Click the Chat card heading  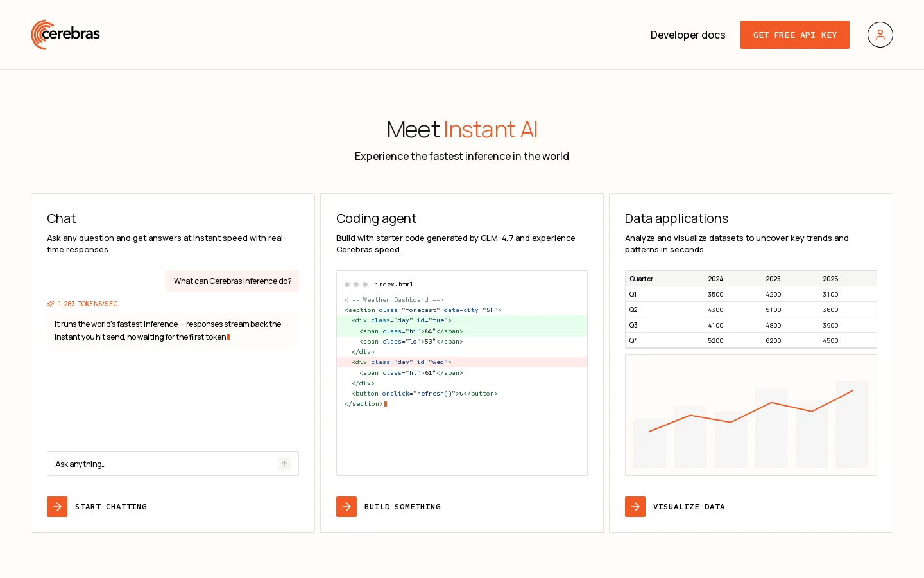coord(61,218)
